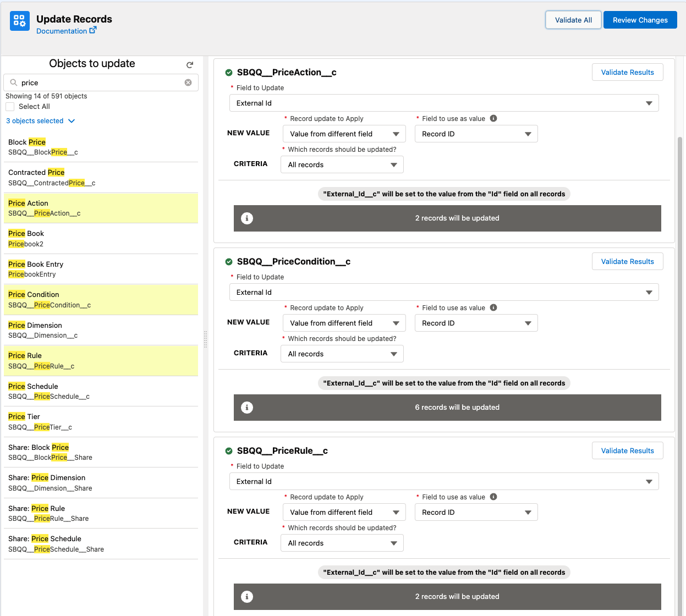This screenshot has width=686, height=616.
Task: Open the Documentation external link icon
Action: point(93,30)
